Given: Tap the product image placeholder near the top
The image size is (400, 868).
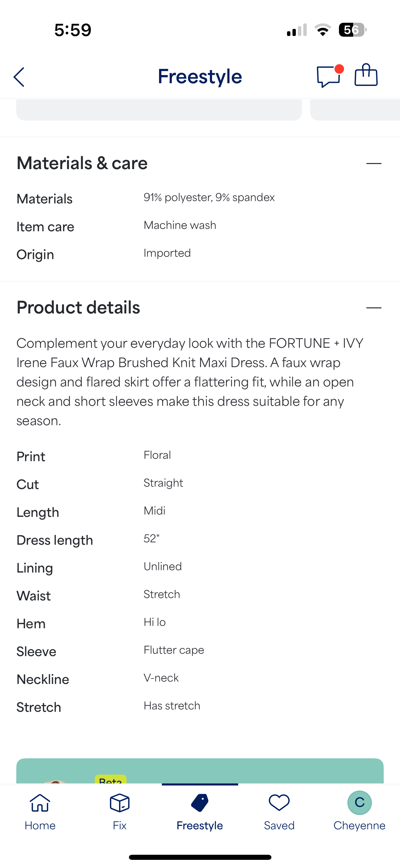Looking at the screenshot, I should (159, 109).
